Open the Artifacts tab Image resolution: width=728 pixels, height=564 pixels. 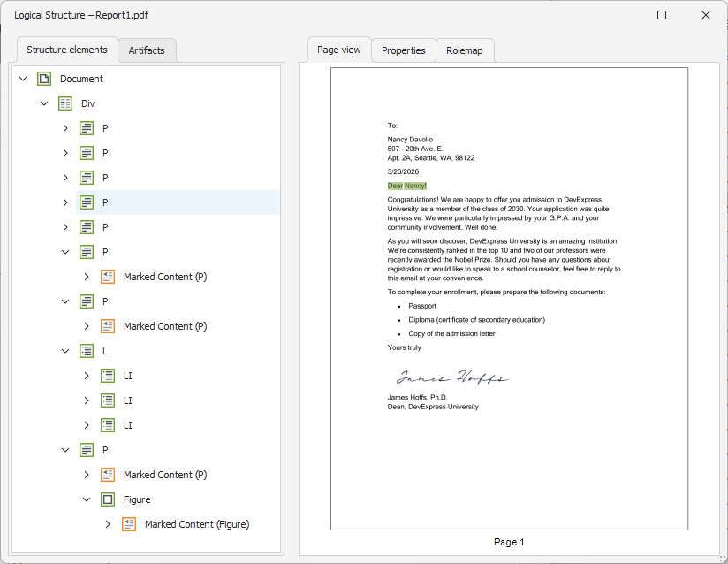coord(147,50)
